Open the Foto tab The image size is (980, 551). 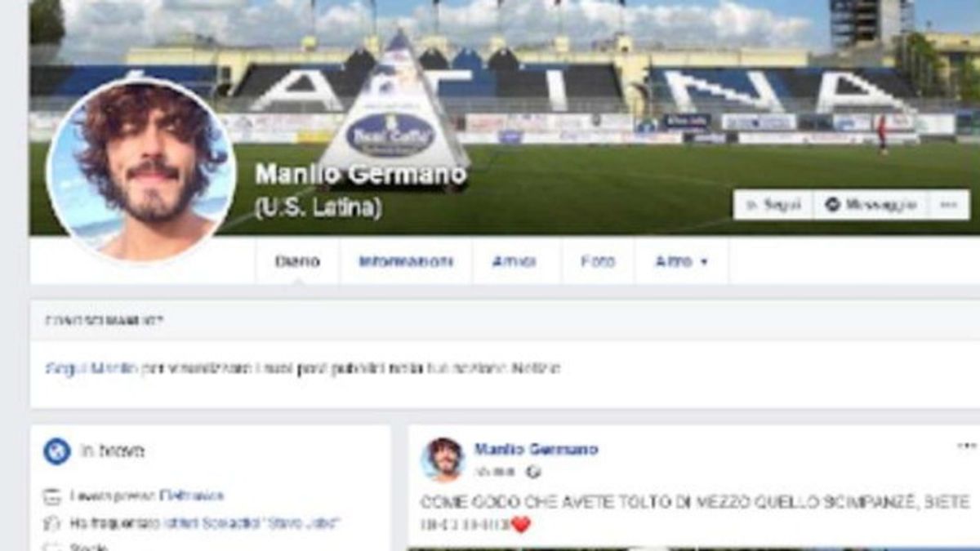point(598,261)
